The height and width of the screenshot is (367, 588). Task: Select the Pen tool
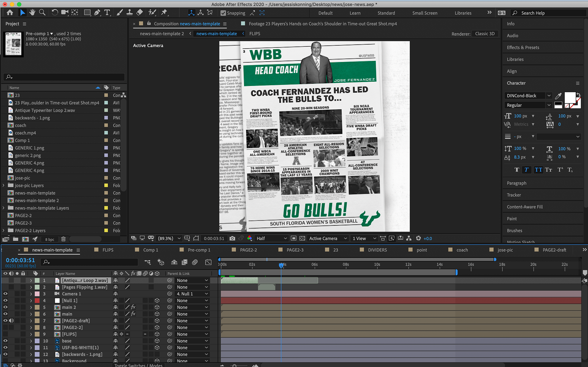pyautogui.click(x=97, y=13)
